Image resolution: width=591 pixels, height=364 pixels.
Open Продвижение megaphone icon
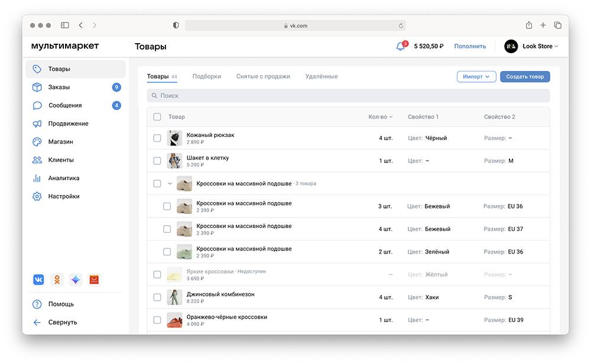37,123
